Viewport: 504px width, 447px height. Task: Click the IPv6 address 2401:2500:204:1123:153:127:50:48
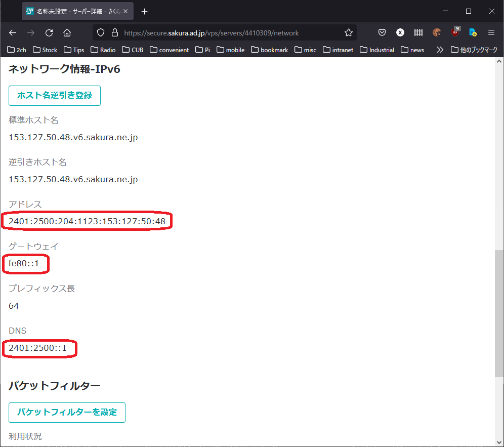pos(87,221)
